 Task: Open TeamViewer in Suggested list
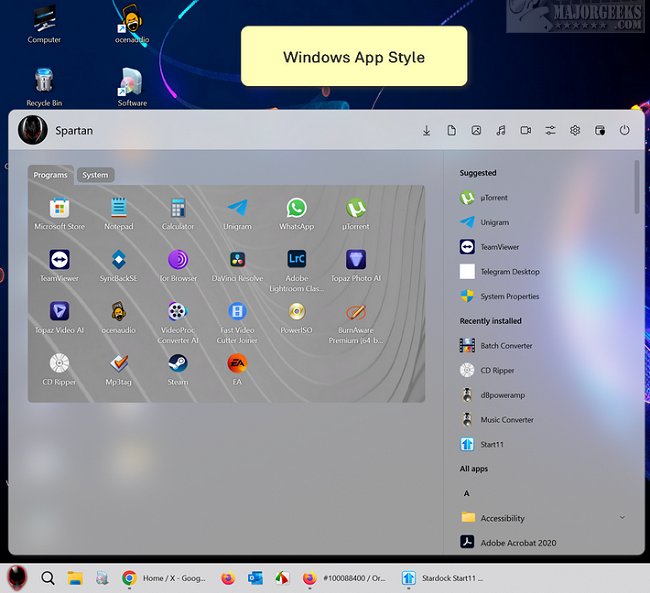(x=543, y=247)
